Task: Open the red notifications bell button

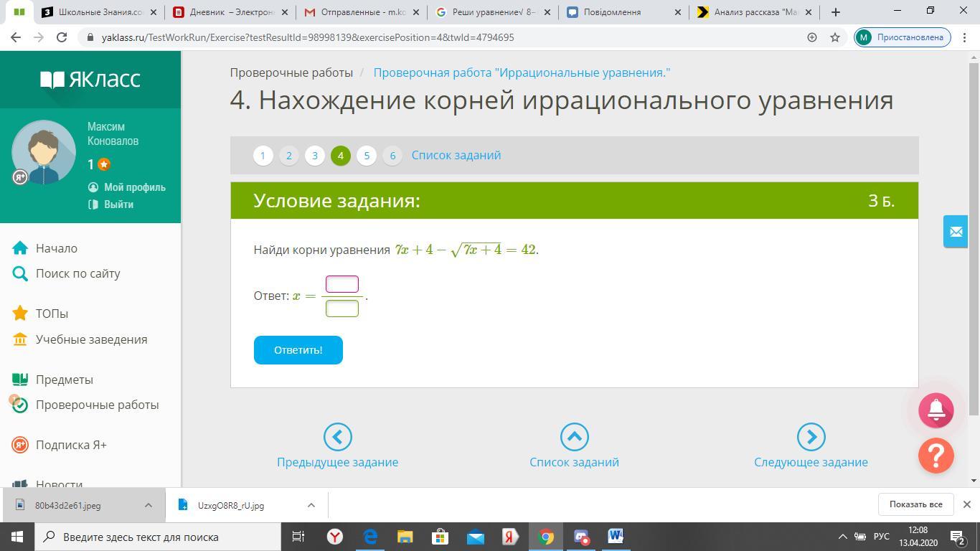Action: 936,410
